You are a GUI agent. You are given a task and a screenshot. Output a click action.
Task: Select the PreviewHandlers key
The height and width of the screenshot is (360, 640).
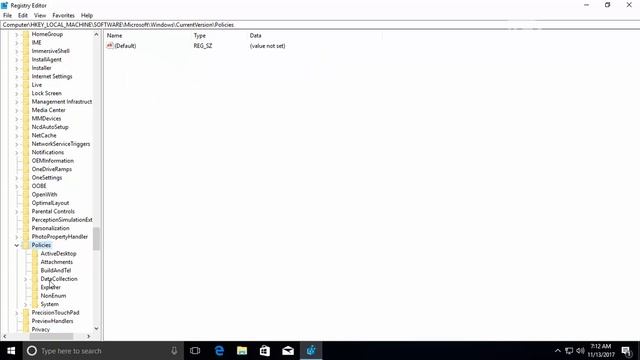(x=52, y=321)
